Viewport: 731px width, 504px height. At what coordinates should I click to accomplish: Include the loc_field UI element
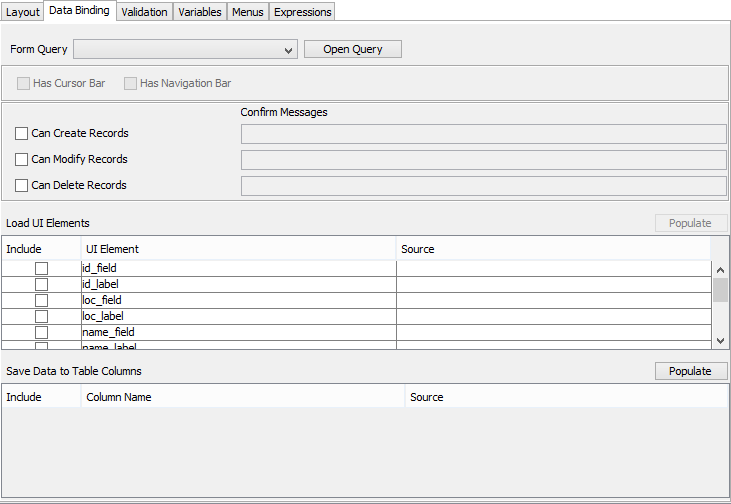tap(42, 300)
